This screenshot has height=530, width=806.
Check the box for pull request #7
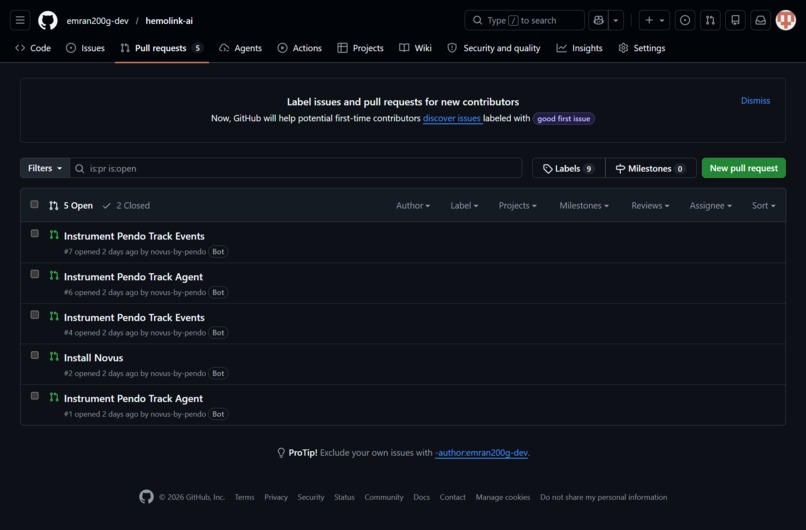tap(34, 233)
